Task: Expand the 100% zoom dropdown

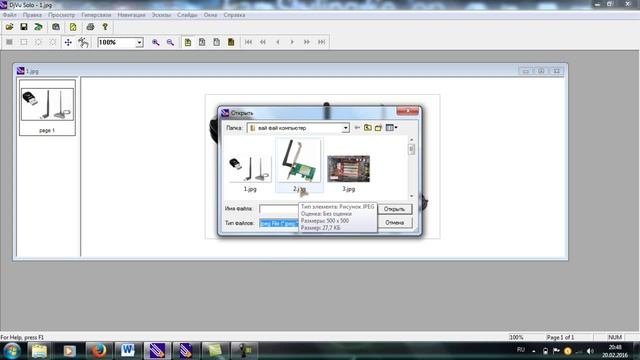Action: [x=139, y=42]
